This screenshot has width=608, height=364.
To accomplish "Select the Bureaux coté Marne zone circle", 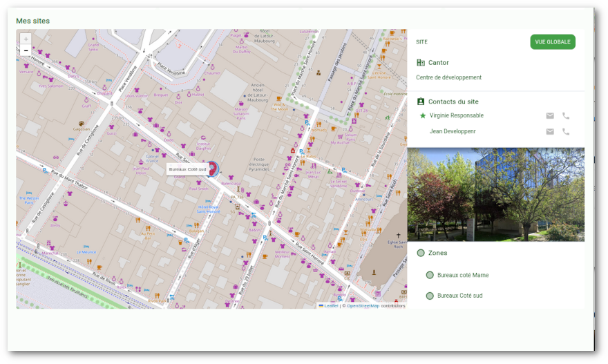I will [x=430, y=275].
